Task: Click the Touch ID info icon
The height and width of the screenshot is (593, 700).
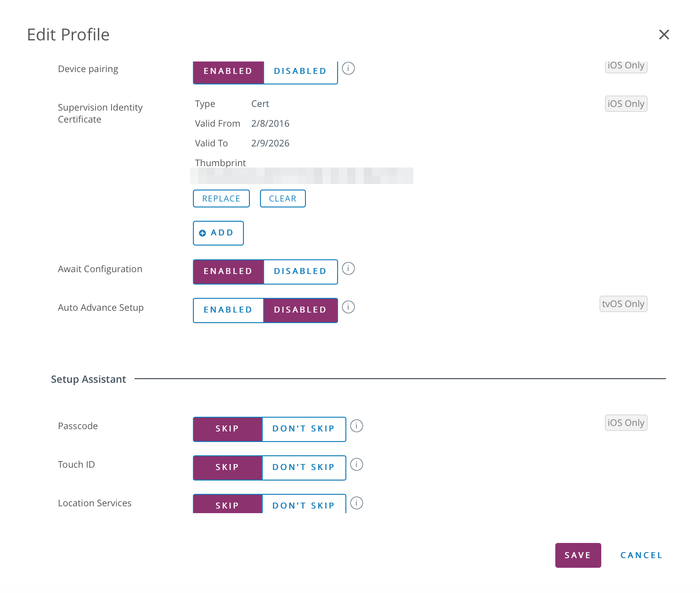Action: click(356, 464)
